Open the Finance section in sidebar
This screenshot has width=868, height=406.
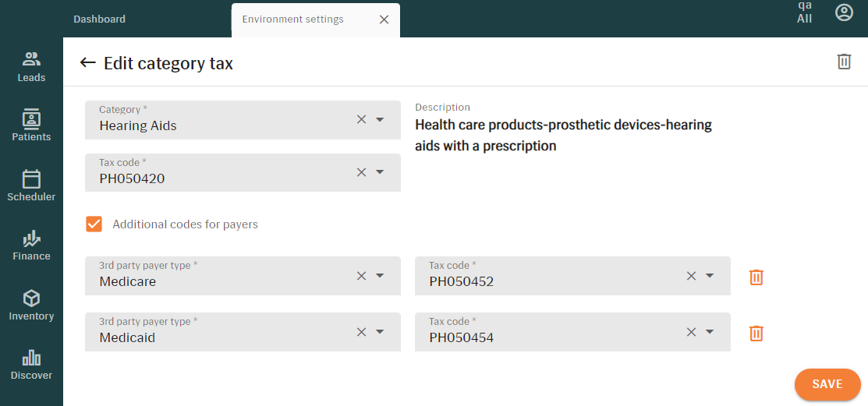(31, 245)
